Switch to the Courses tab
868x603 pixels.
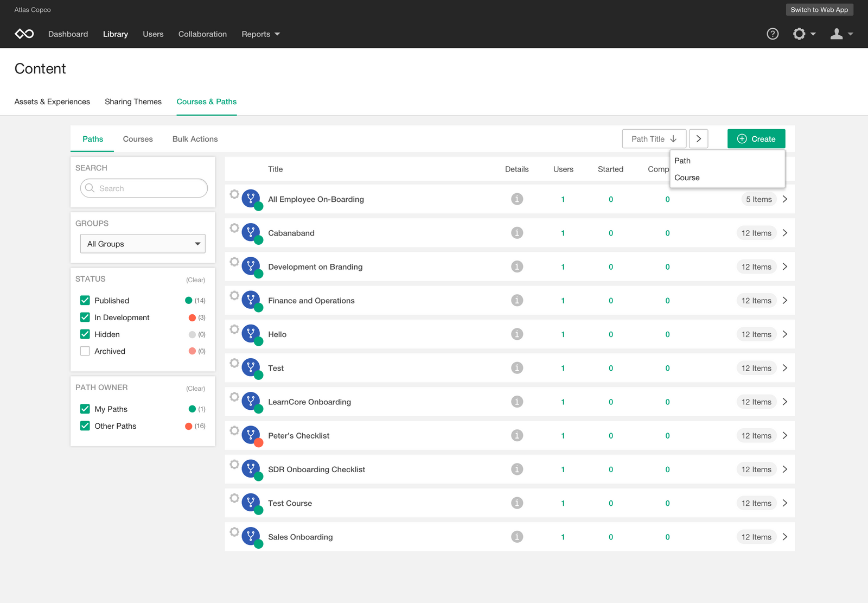coord(138,139)
